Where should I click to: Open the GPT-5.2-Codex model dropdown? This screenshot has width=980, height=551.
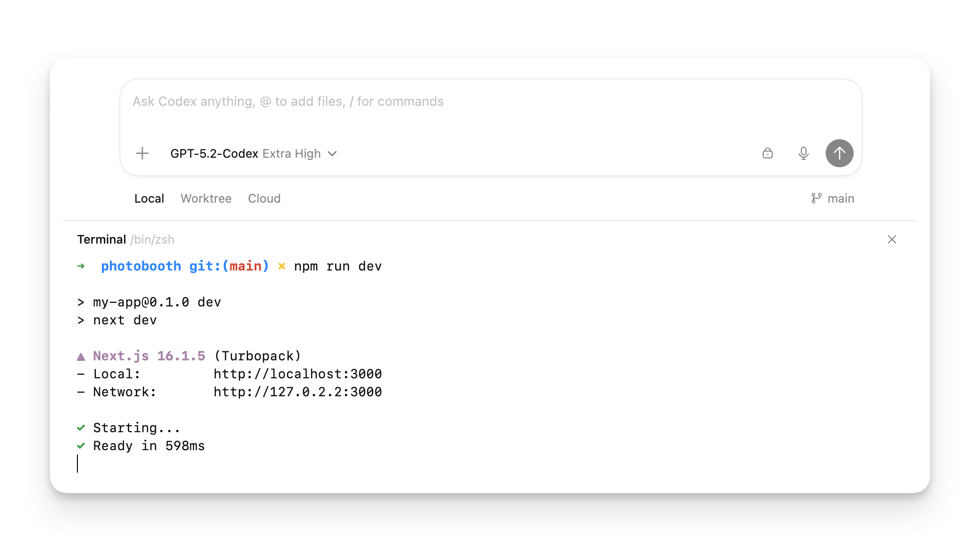[215, 153]
